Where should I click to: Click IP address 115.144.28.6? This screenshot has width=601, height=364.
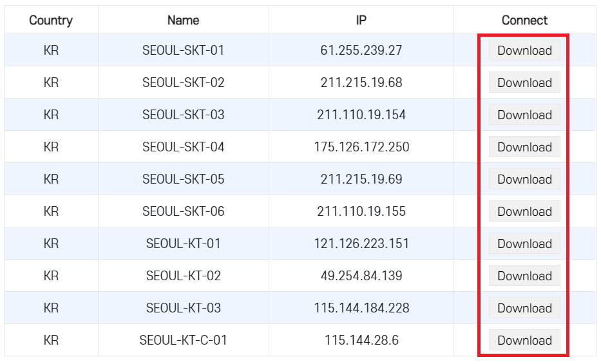pyautogui.click(x=361, y=340)
